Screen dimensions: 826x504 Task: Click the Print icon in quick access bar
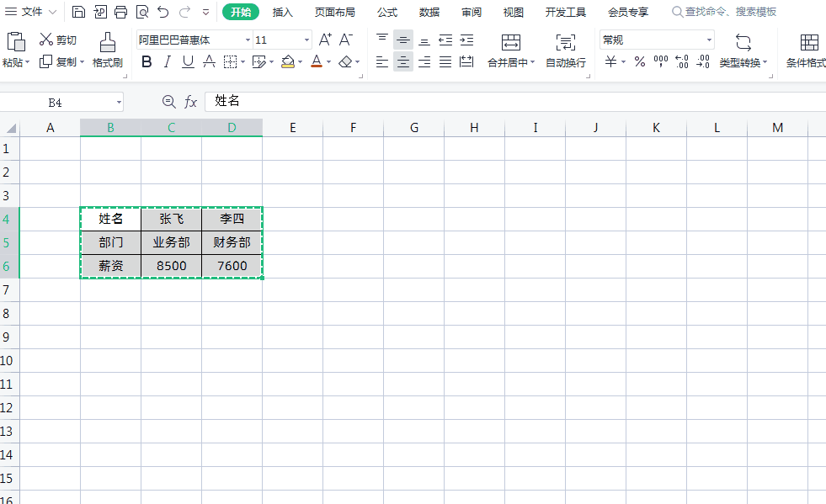pos(120,12)
